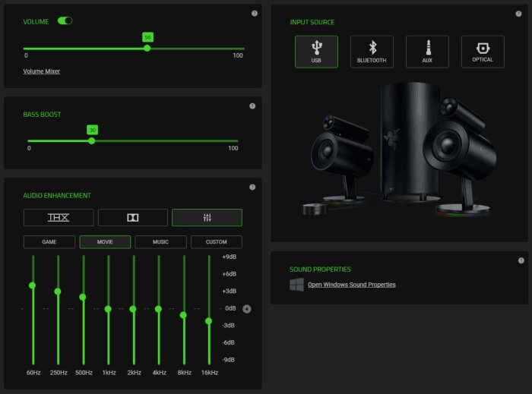Select Optical input source

coord(483,52)
